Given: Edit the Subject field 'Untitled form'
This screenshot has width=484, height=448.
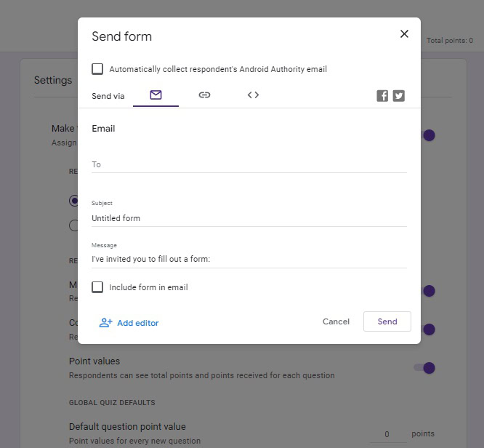Looking at the screenshot, I should [x=249, y=218].
